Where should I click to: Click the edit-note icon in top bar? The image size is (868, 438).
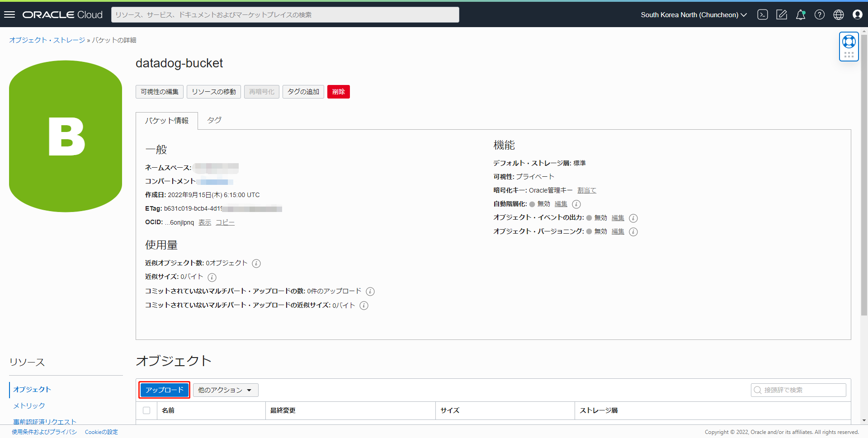[x=782, y=14]
